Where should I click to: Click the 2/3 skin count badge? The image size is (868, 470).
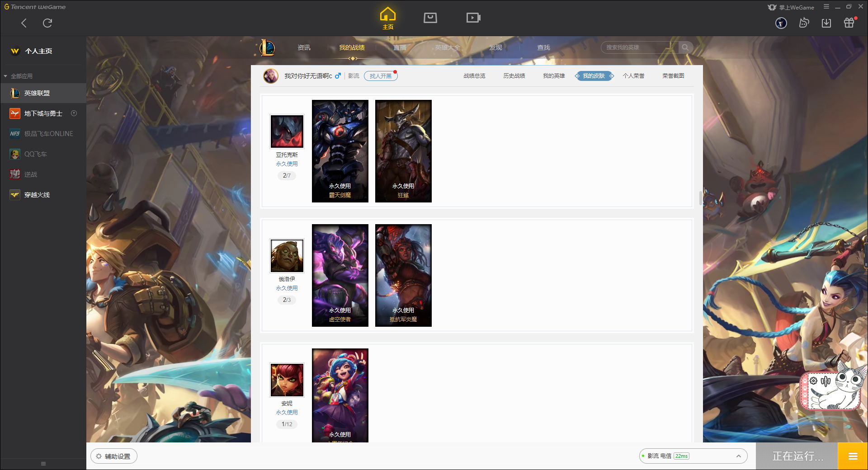coord(287,300)
